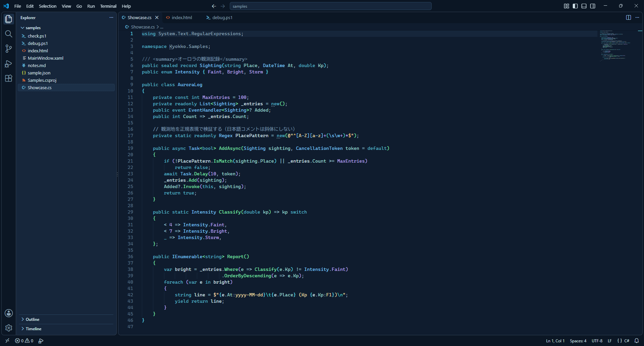This screenshot has height=346, width=644.
Task: Open the Run and Debug view icon
Action: 9,63
